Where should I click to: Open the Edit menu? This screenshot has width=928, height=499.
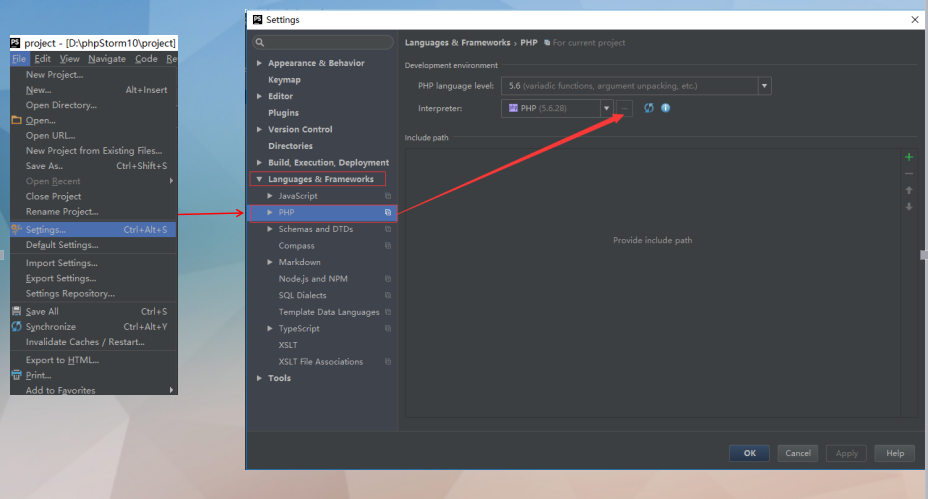coord(42,59)
